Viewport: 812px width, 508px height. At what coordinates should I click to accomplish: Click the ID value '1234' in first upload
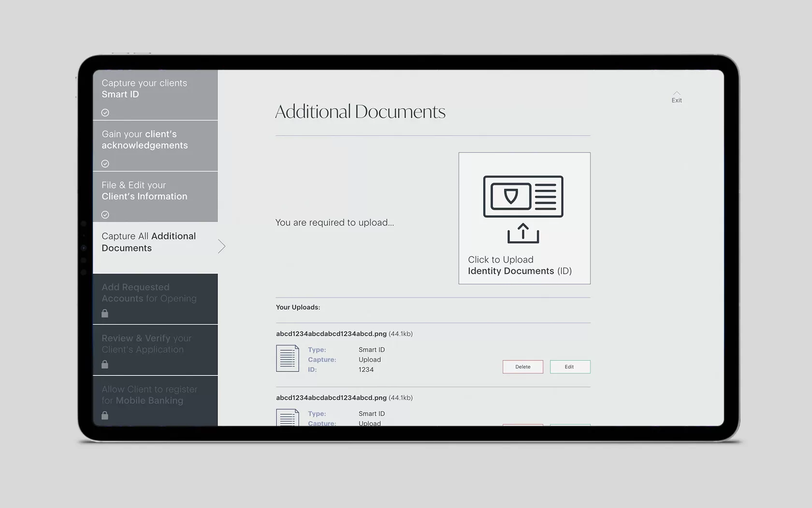pyautogui.click(x=366, y=370)
